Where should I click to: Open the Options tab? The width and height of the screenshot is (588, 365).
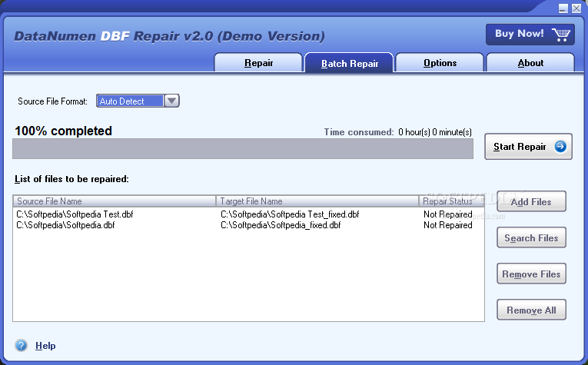pos(440,62)
